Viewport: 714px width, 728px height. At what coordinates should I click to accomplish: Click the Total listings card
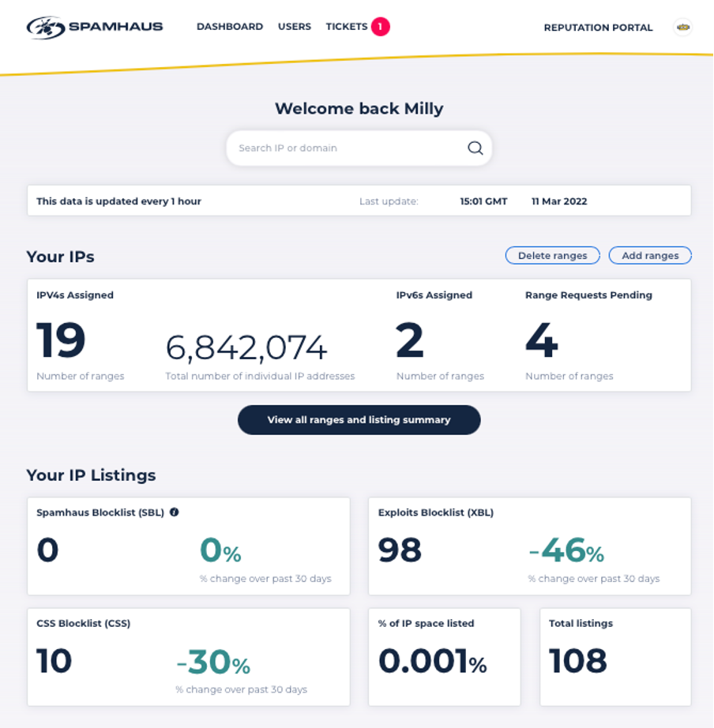tap(614, 657)
